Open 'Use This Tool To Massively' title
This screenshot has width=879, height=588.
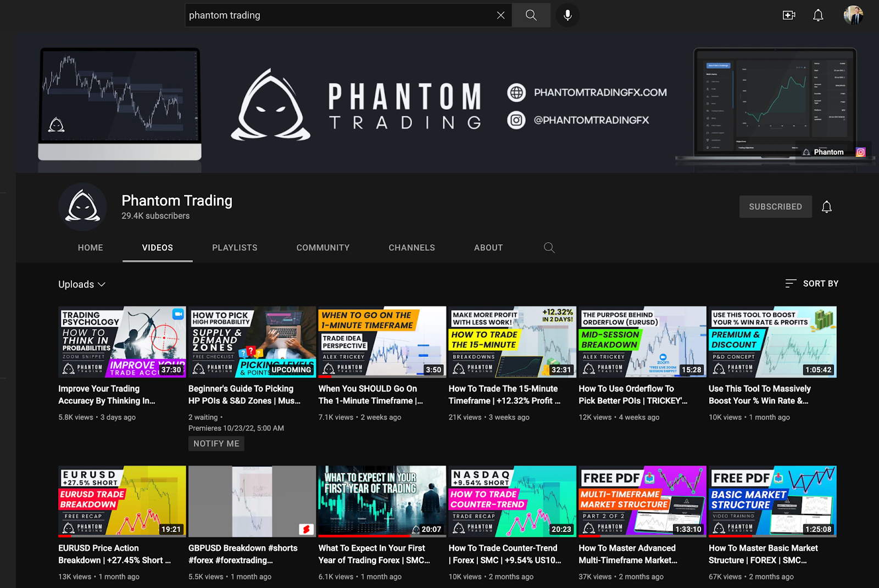760,395
